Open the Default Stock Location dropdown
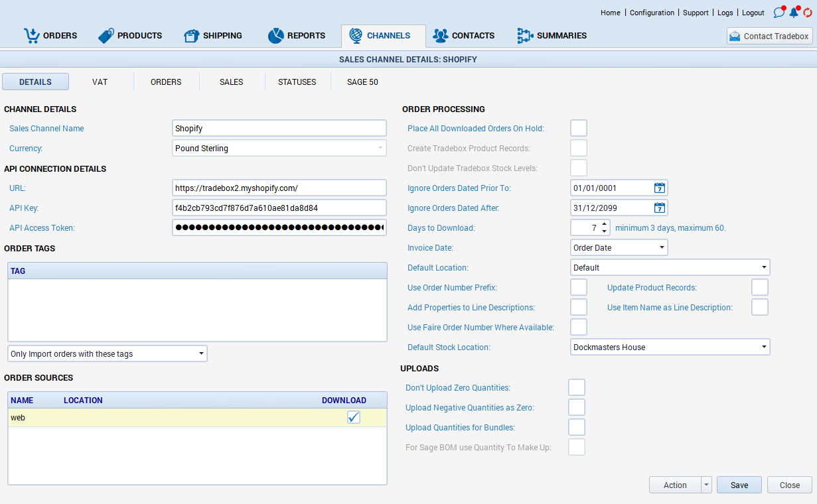The width and height of the screenshot is (817, 504). point(764,347)
